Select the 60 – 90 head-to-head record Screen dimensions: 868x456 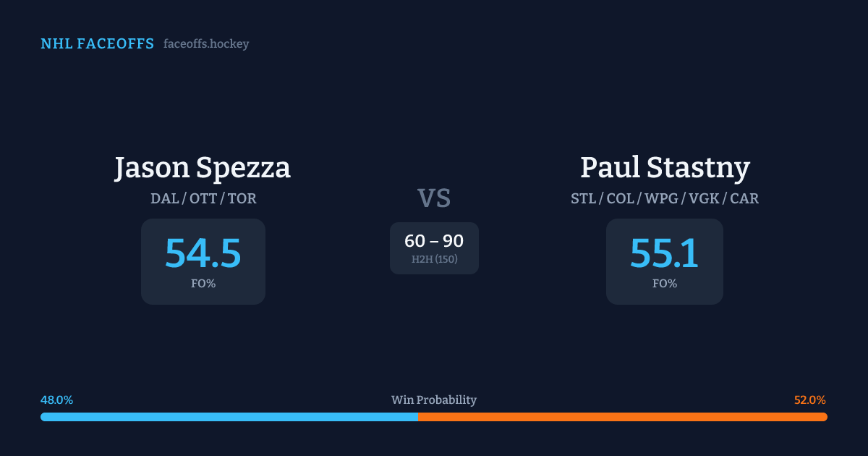[x=434, y=241]
